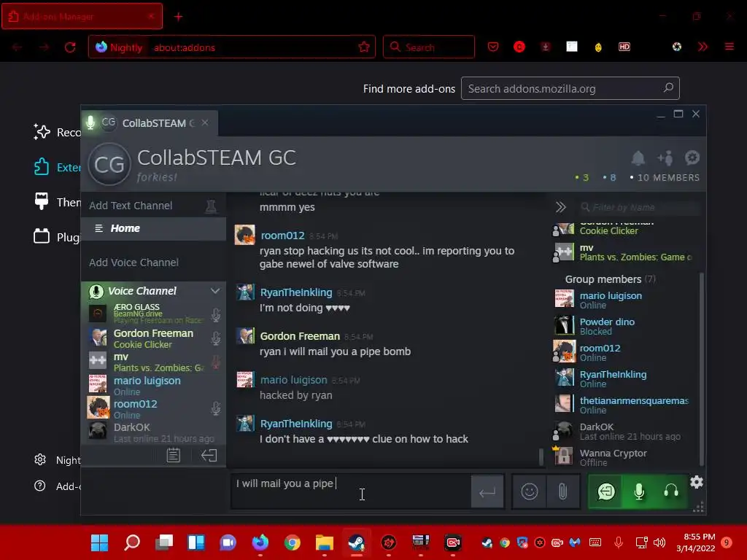The height and width of the screenshot is (560, 747).
Task: Open File Explorer from taskbar
Action: pyautogui.click(x=325, y=542)
